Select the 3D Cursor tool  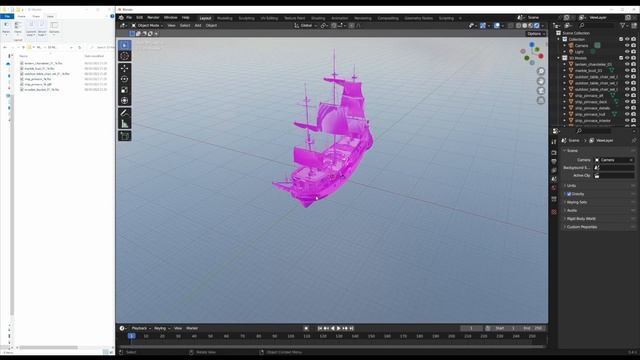pos(125,56)
